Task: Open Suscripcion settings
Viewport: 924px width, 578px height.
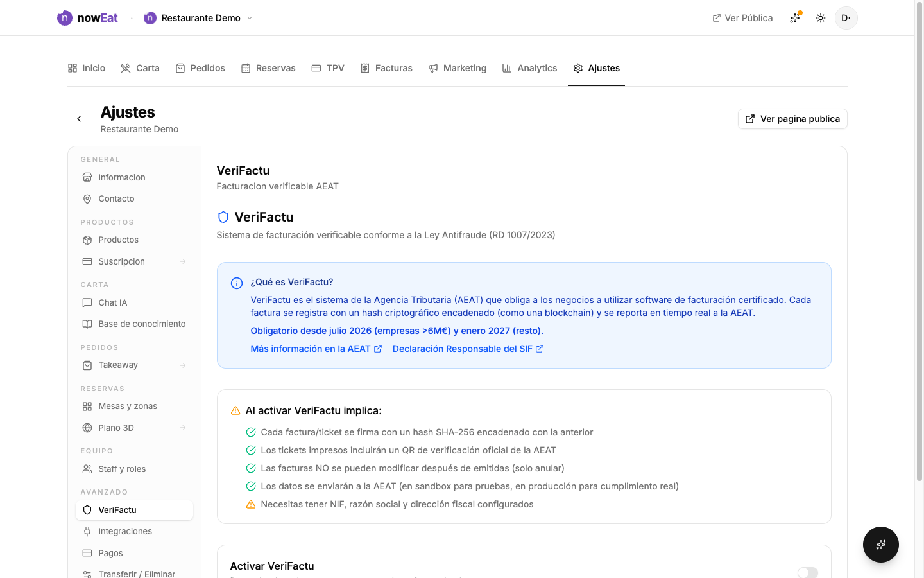Action: pos(134,261)
